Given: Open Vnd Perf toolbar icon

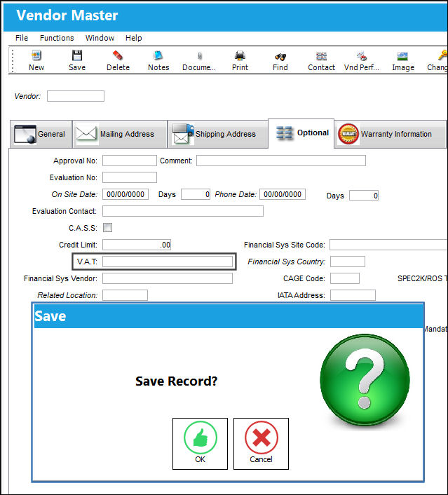Looking at the screenshot, I should (362, 56).
